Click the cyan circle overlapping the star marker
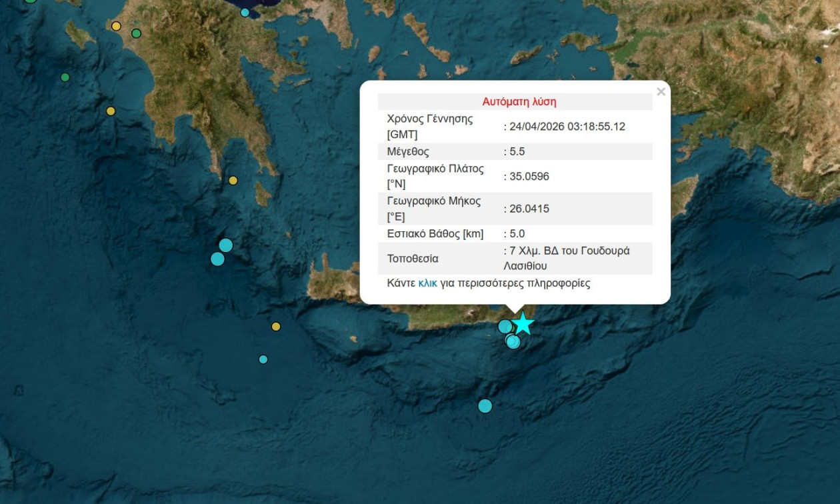Image resolution: width=840 pixels, height=504 pixels. coord(505,326)
